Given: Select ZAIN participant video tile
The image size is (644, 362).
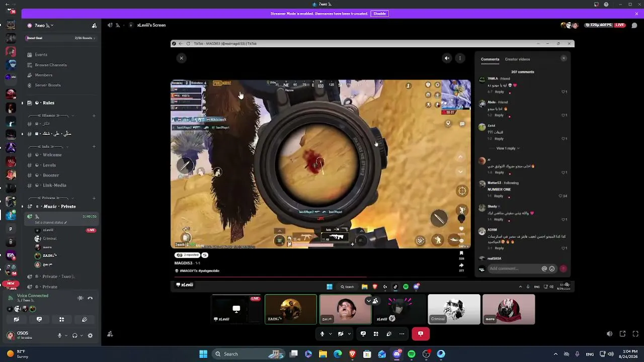Looking at the screenshot, I should click(x=291, y=309).
